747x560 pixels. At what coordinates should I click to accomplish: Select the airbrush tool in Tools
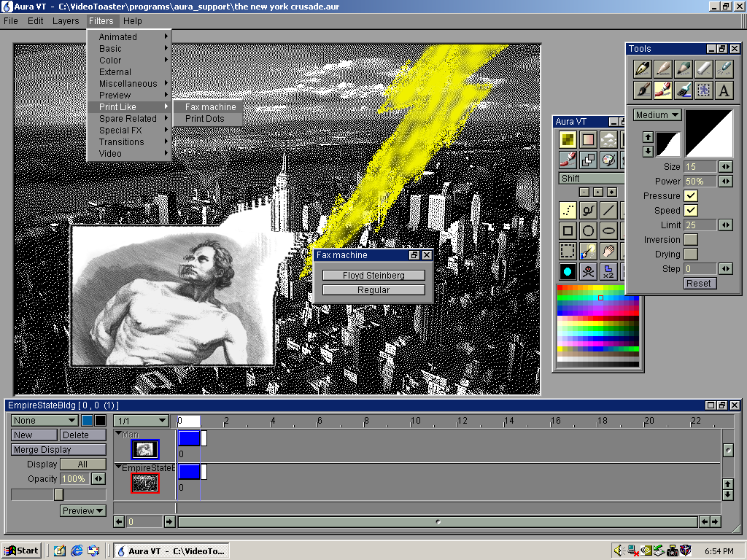[724, 69]
